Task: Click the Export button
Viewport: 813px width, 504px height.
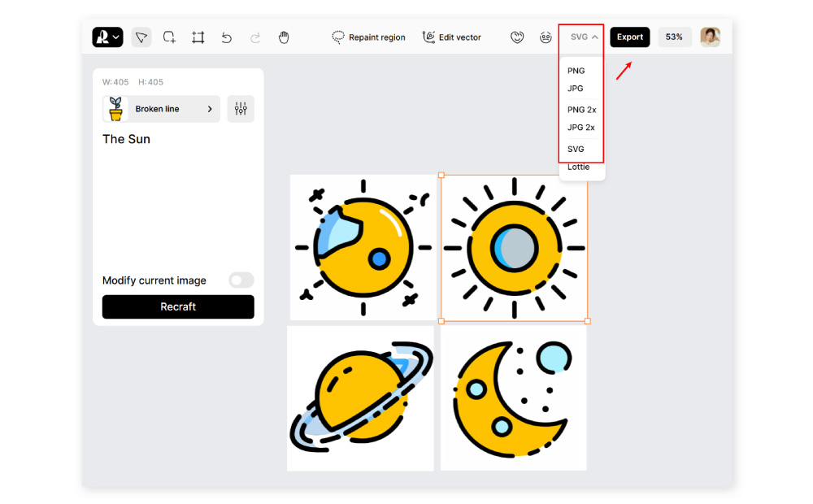Action: (629, 37)
